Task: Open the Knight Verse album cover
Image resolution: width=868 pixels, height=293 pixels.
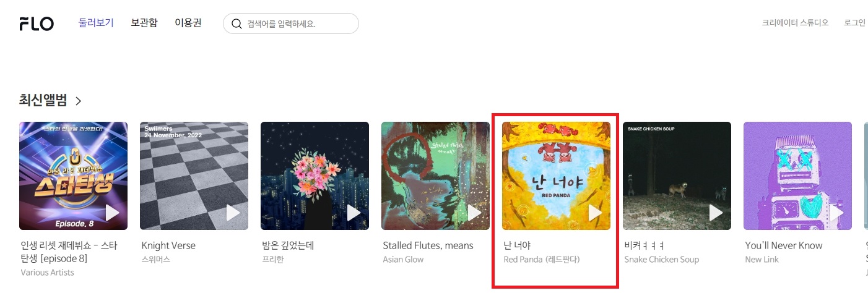Action: click(x=194, y=176)
